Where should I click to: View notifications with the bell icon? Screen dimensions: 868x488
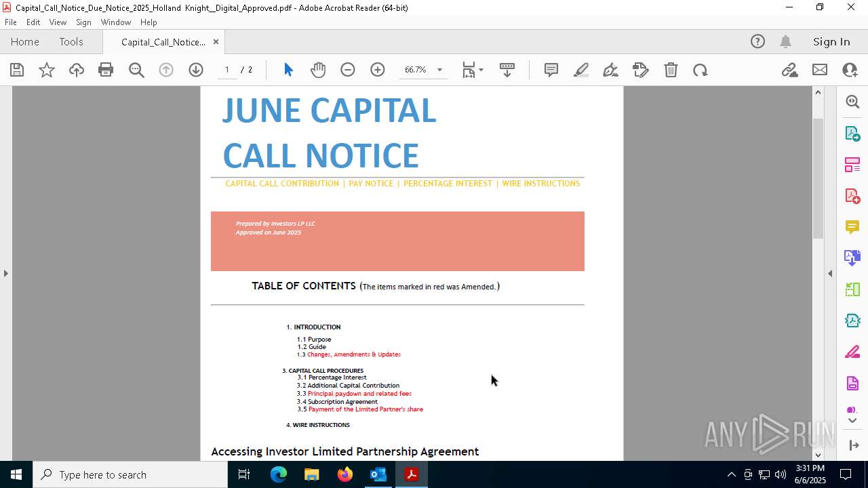(x=786, y=41)
